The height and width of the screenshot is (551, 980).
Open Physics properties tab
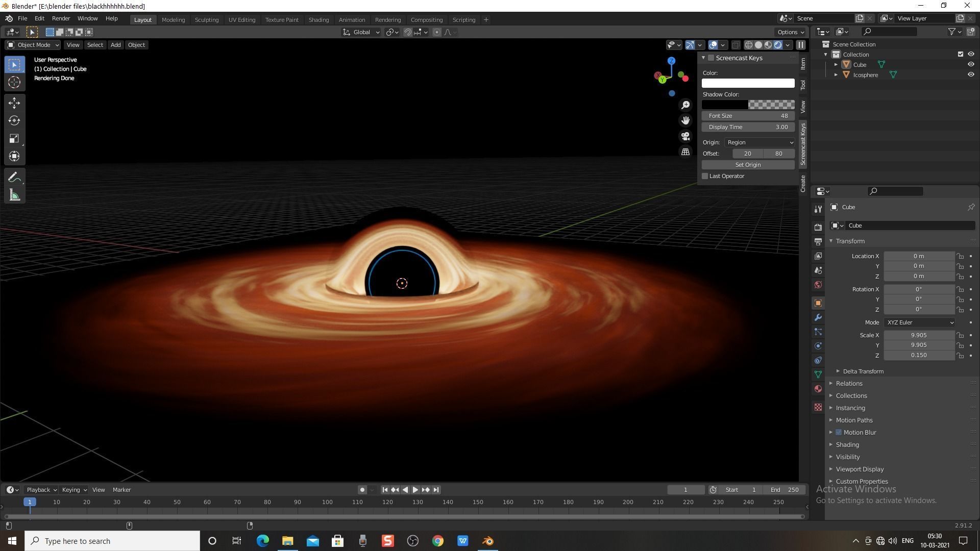click(x=818, y=346)
